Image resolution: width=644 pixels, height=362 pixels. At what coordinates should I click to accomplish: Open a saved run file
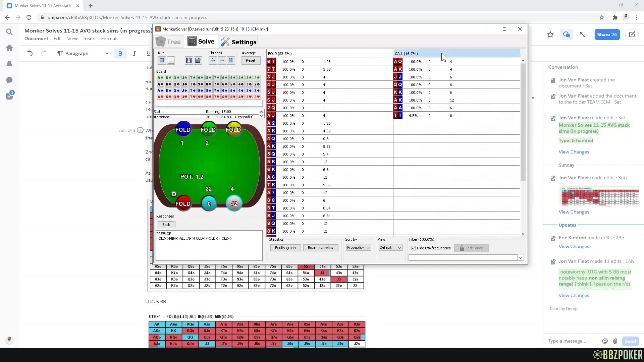pos(198,60)
